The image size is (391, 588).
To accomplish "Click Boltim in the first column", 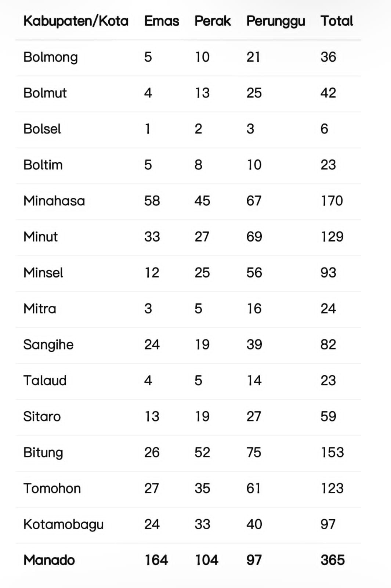I will [43, 165].
